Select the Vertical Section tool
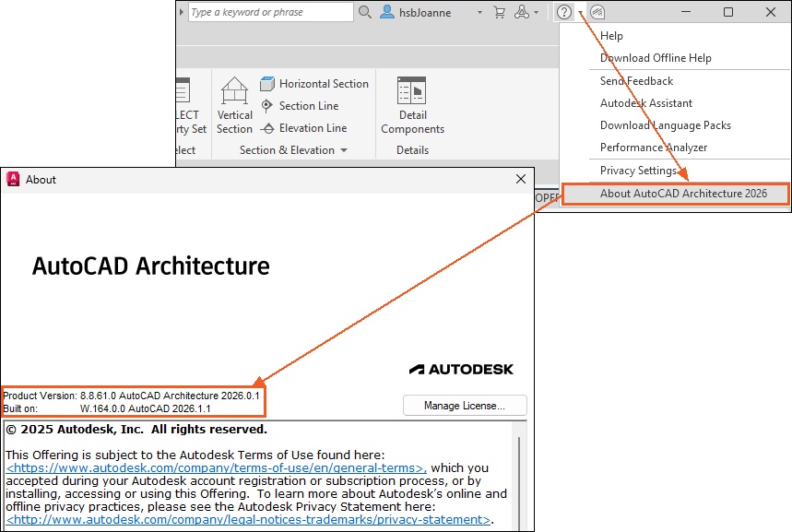Screen dimensions: 792x532 tap(234, 106)
